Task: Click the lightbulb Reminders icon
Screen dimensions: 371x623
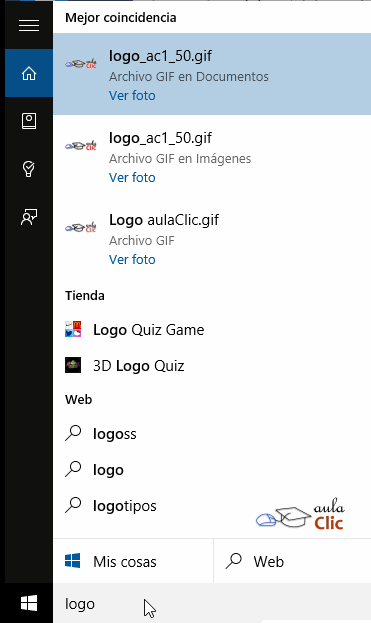Action: (29, 169)
